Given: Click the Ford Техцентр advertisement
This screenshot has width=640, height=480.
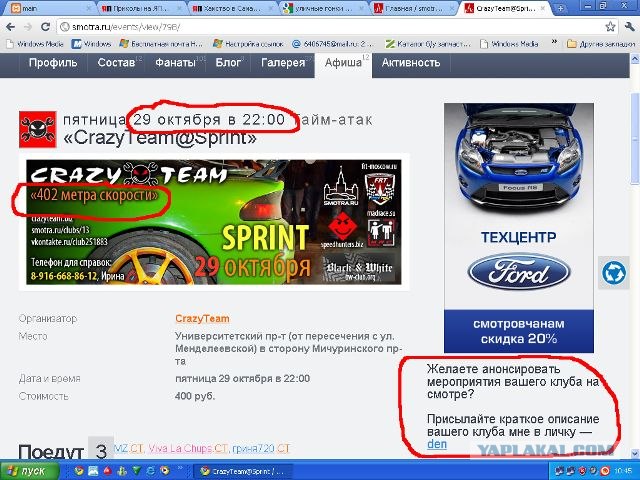Looking at the screenshot, I should (x=519, y=207).
